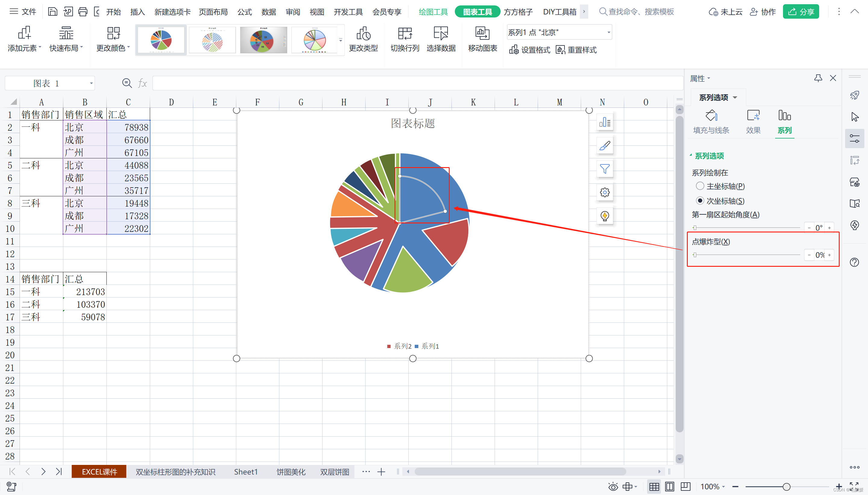Open the chart element selector dropdown
Viewport: 868px width, 495px height.
coord(609,32)
